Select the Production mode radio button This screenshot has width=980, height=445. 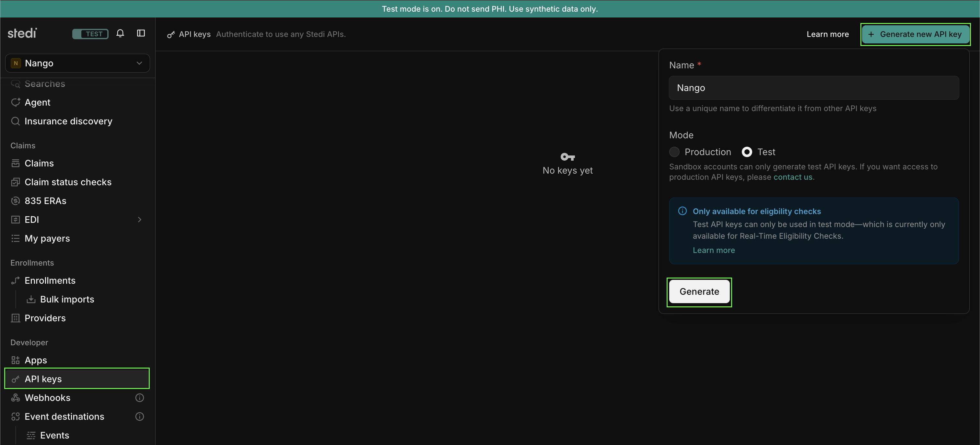[x=674, y=152]
